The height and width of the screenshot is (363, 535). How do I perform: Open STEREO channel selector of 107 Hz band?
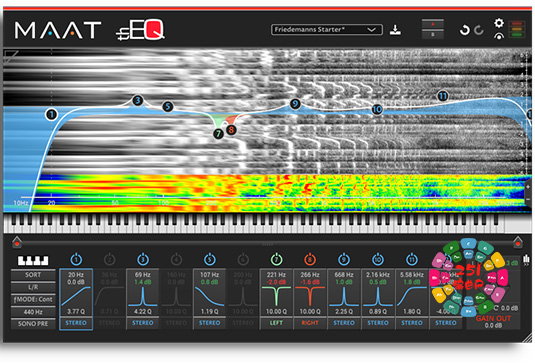point(209,323)
